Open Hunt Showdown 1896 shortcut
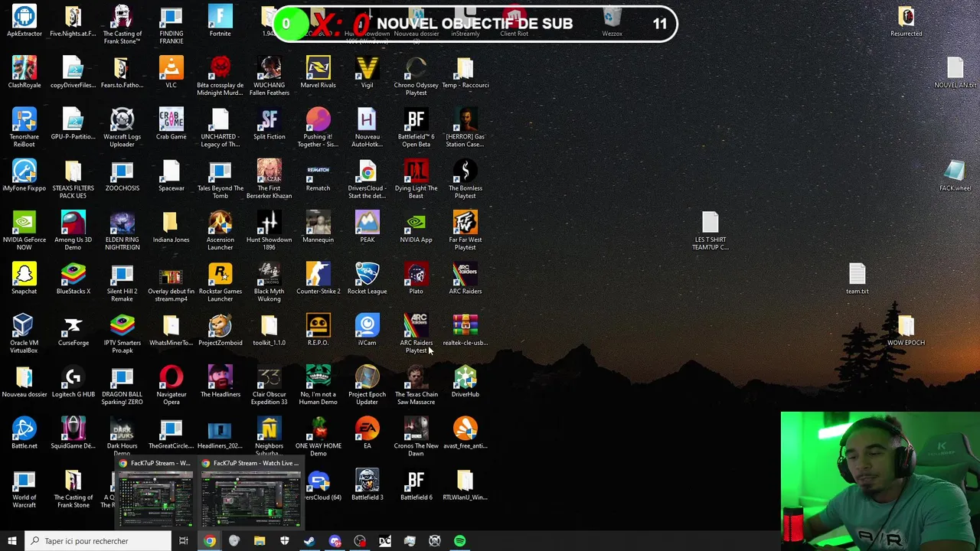This screenshot has width=980, height=551. (269, 230)
